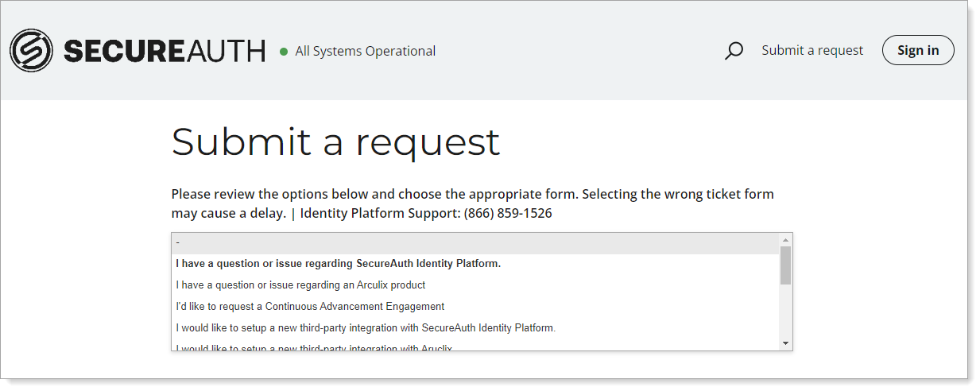
Task: Choose the SecureAuth Identity Platform question option
Action: 339,264
